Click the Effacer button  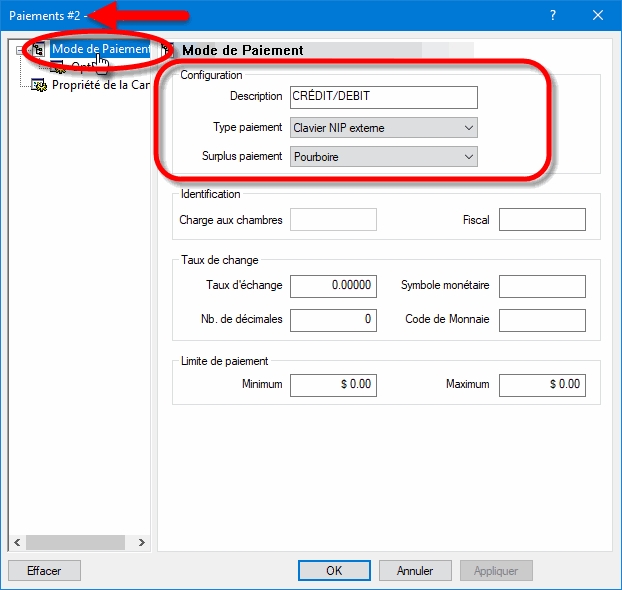point(44,570)
